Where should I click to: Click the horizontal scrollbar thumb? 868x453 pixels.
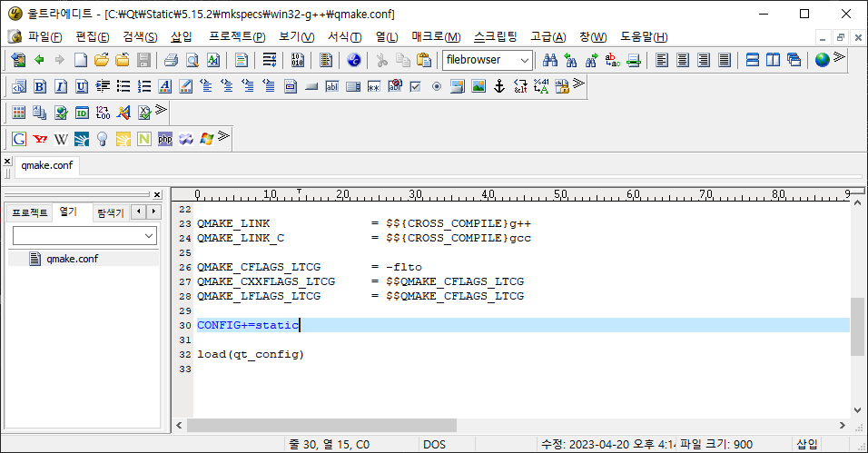(x=321, y=425)
